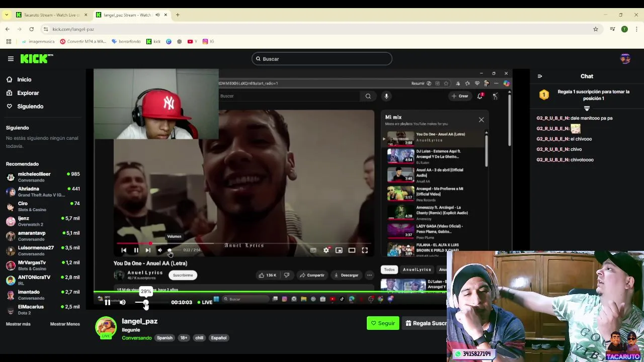Follow channel with Seguir button
Viewport: 644px width, 362px height.
(383, 323)
